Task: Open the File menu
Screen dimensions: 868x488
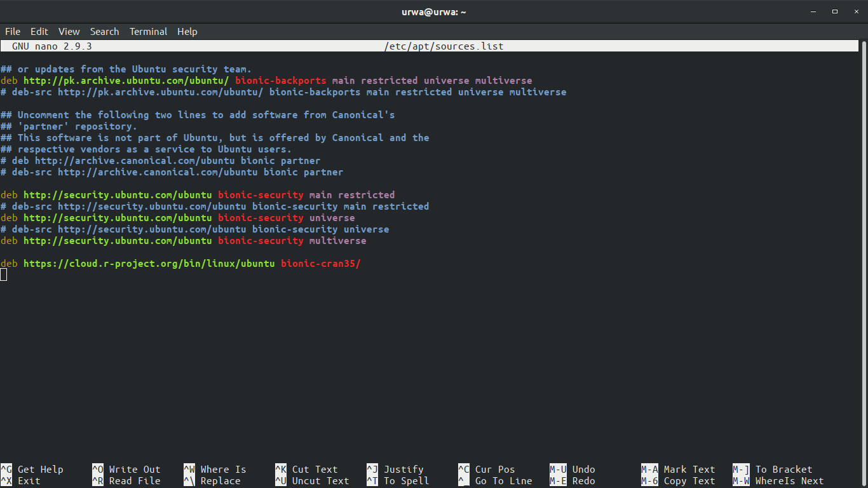Action: (x=13, y=31)
